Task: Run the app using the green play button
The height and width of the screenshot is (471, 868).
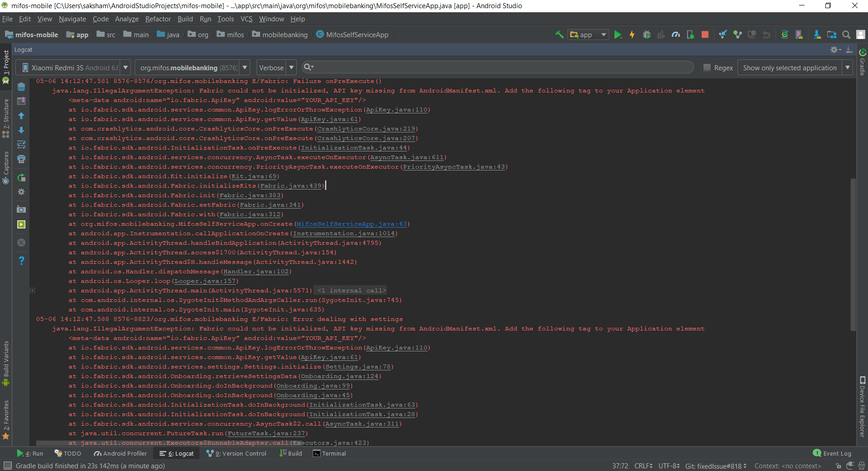Action: point(618,34)
